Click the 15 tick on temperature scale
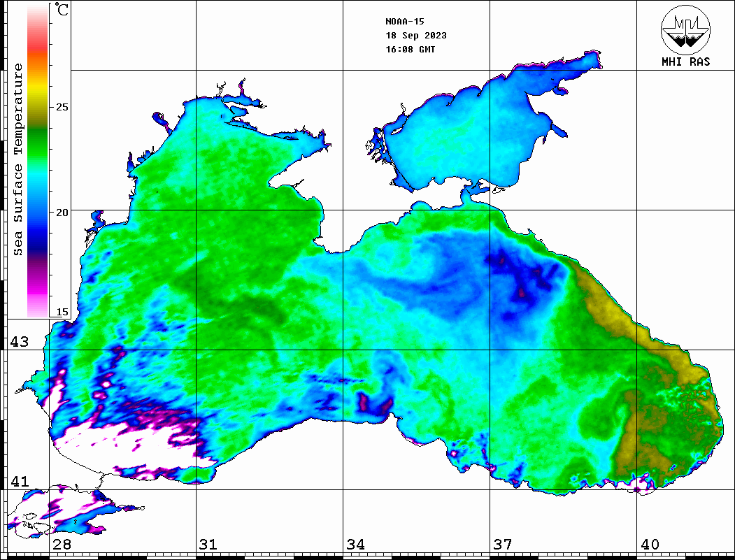Image resolution: width=735 pixels, height=560 pixels. 62,312
